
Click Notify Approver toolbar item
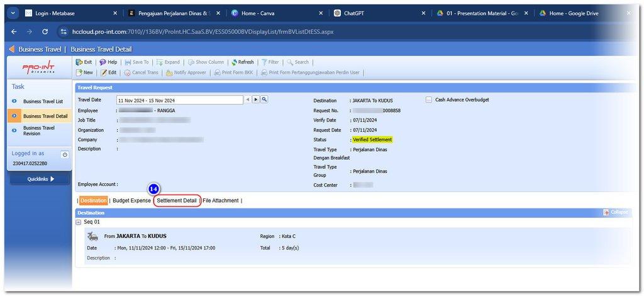pos(186,72)
